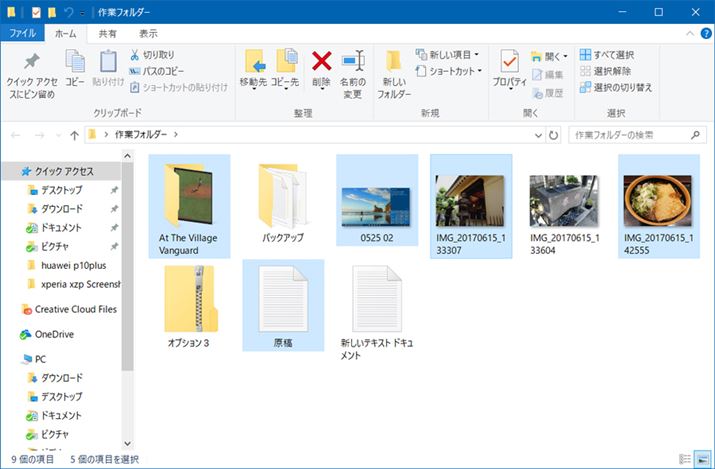Click the Delete (削除) red X icon
The width and height of the screenshot is (715, 469).
click(x=321, y=63)
